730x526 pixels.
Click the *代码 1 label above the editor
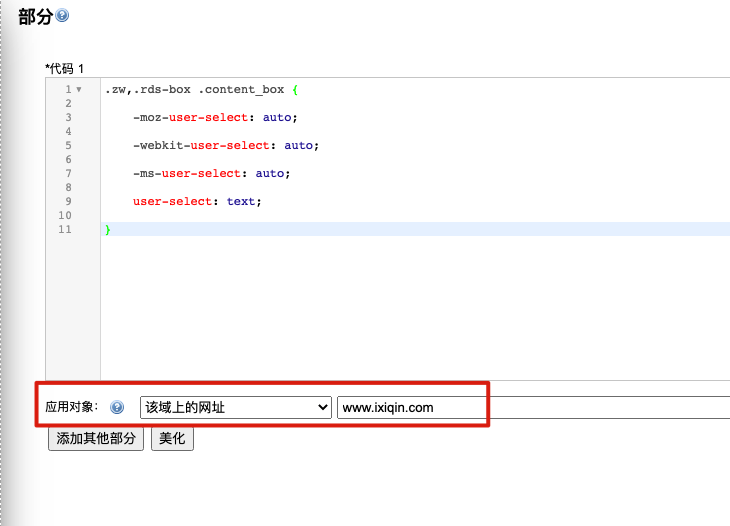(65, 68)
